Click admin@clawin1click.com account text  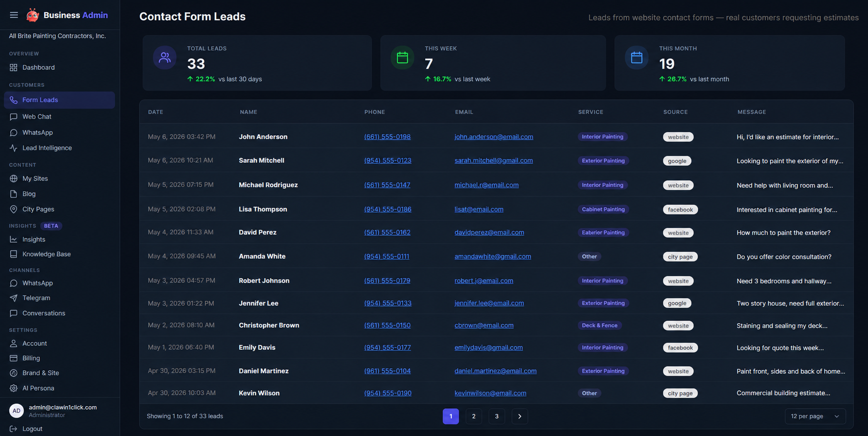(x=63, y=408)
